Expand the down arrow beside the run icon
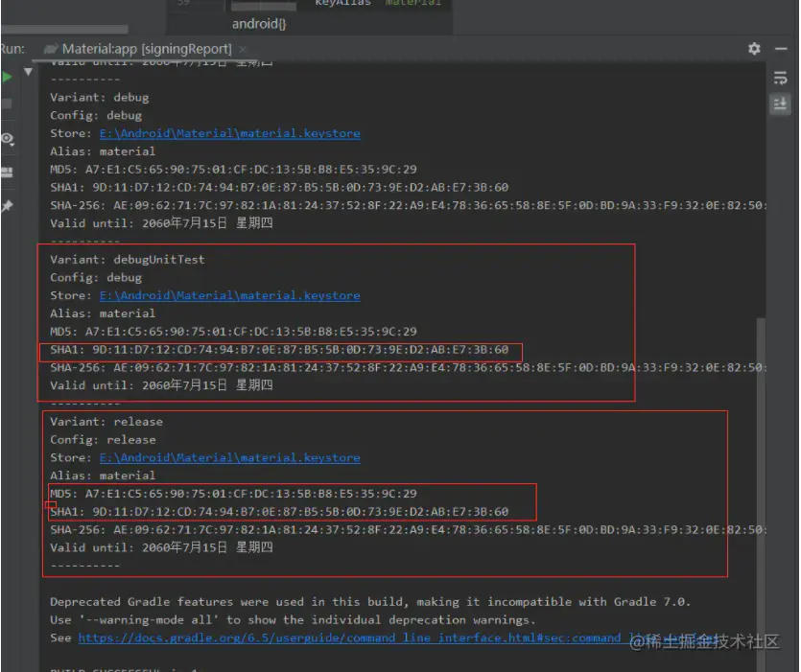Image resolution: width=801 pixels, height=672 pixels. point(28,72)
